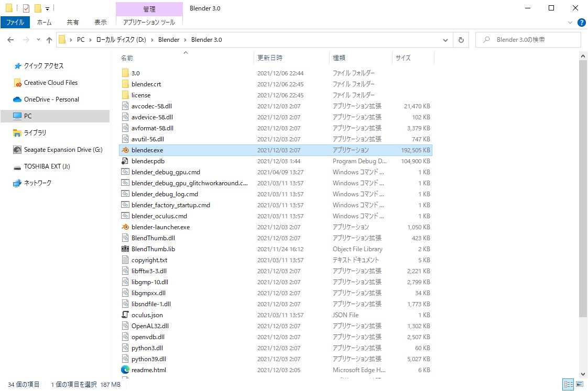This screenshot has height=391, width=588.
Task: Click the oculus.json file icon
Action: click(x=125, y=315)
